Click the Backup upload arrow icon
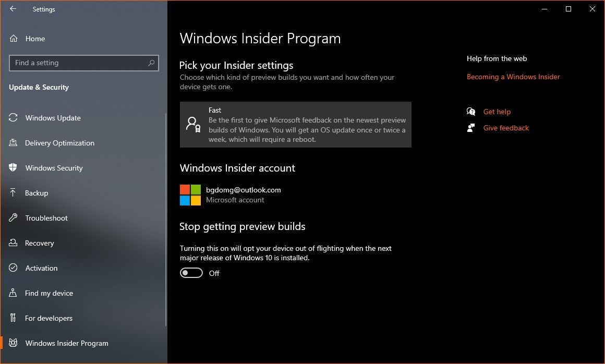The width and height of the screenshot is (605, 364). pos(13,192)
